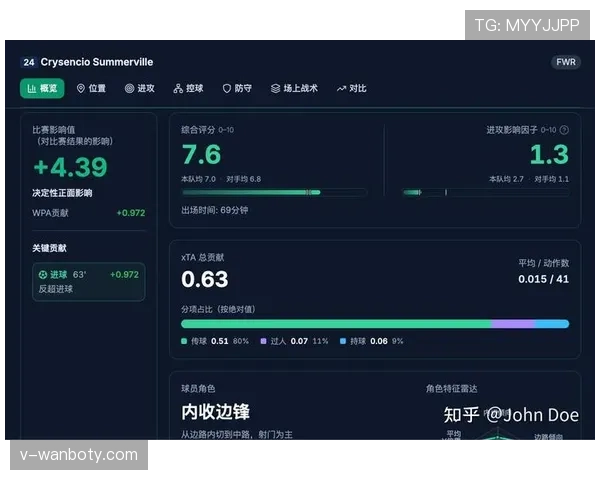
Task: Click the blue 持球 segment of xTA bar
Action: click(552, 324)
